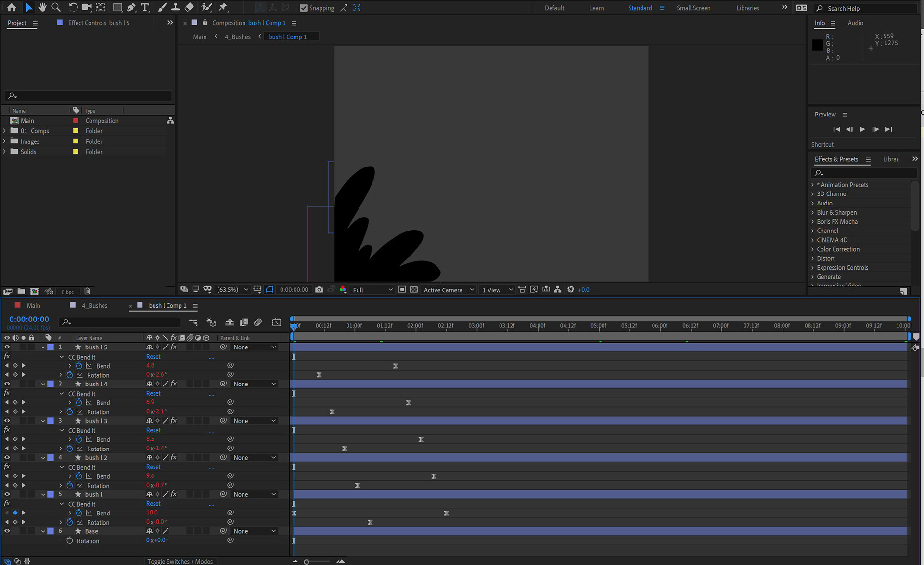Select the Puppet Pin tool
Image resolution: width=924 pixels, height=565 pixels.
[x=223, y=7]
